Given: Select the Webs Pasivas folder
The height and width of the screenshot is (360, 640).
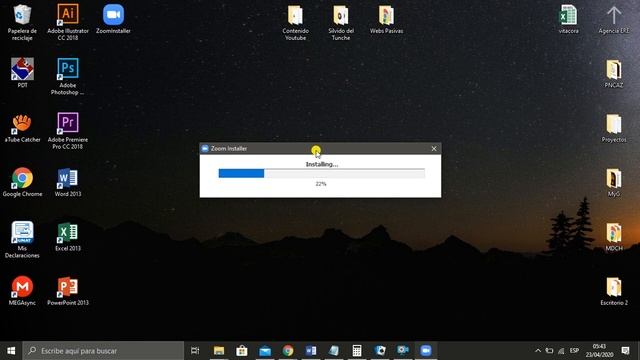Looking at the screenshot, I should 386,19.
